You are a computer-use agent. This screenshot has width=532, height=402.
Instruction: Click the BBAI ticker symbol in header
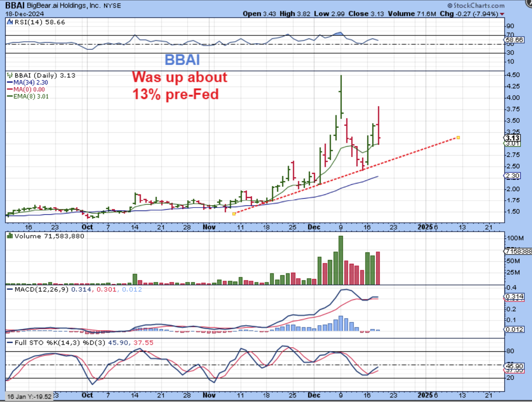click(16, 6)
